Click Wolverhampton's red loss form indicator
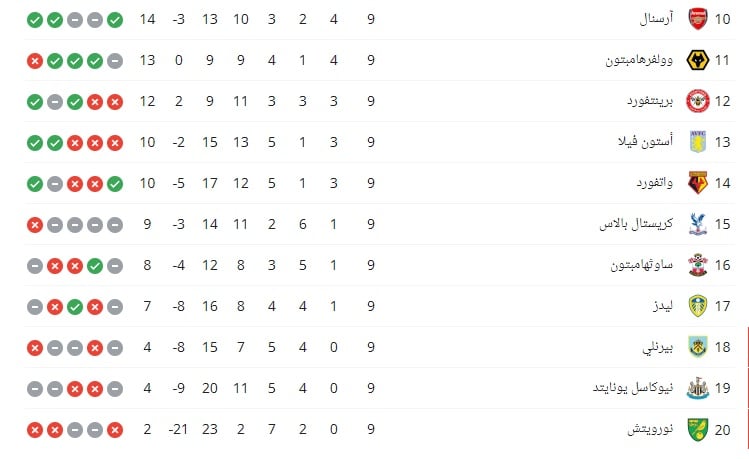This screenshot has height=459, width=749. (x=35, y=61)
